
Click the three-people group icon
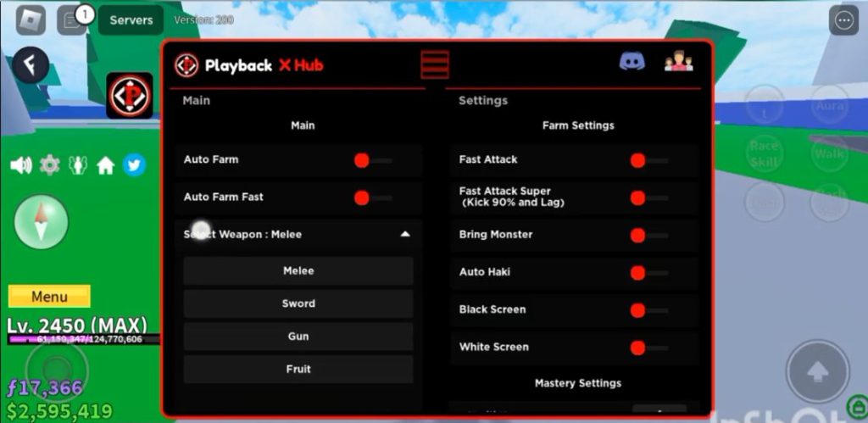point(679,61)
